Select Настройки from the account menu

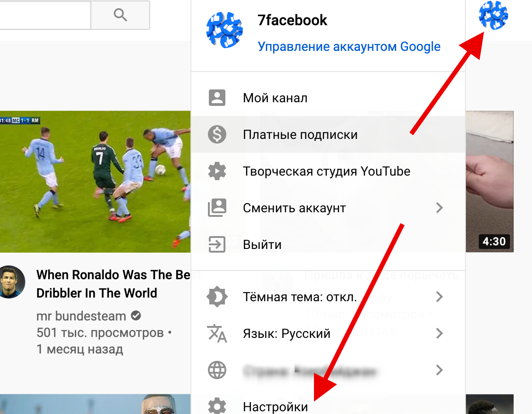[275, 407]
